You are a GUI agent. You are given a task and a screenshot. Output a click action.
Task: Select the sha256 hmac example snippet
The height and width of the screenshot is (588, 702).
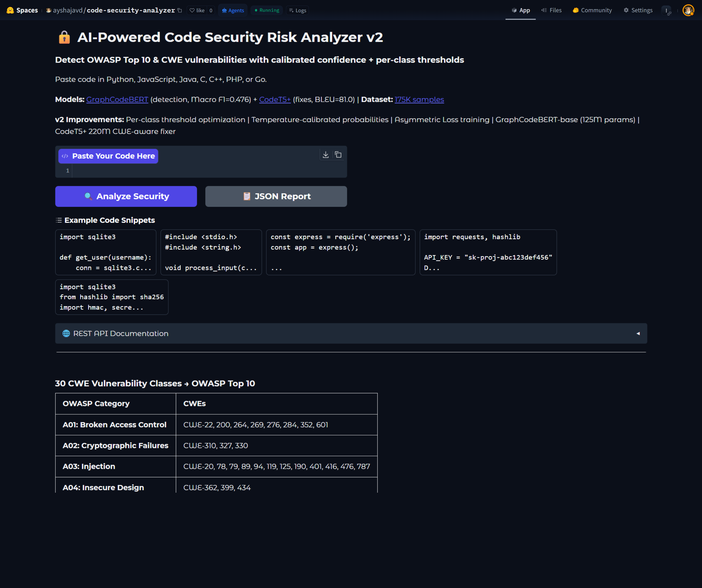(112, 297)
